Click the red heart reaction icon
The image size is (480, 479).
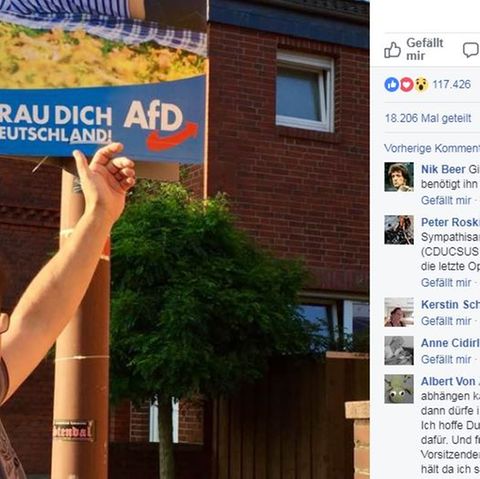406,85
